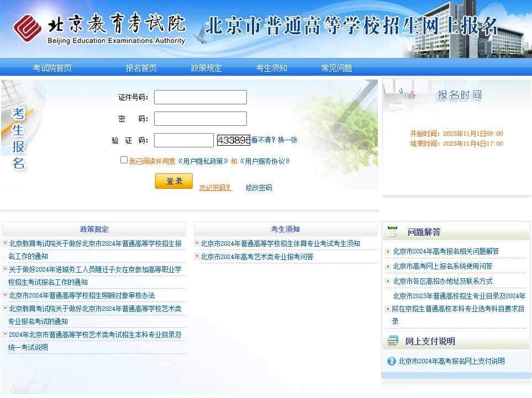
Task: Open the 考试院首页 navigation item
Action: point(52,68)
